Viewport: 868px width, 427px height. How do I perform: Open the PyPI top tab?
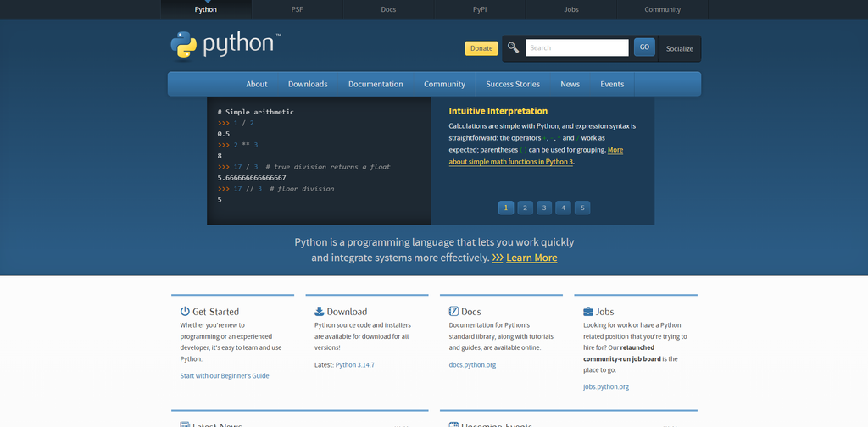[x=480, y=9]
